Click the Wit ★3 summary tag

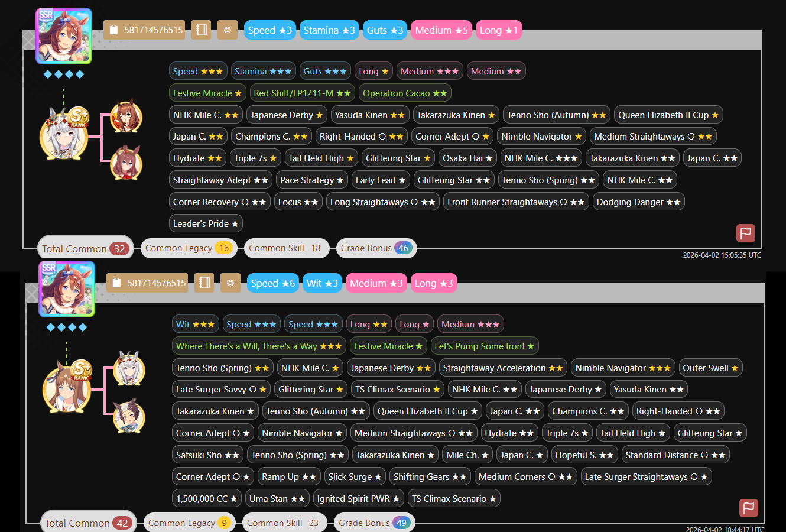coord(322,283)
